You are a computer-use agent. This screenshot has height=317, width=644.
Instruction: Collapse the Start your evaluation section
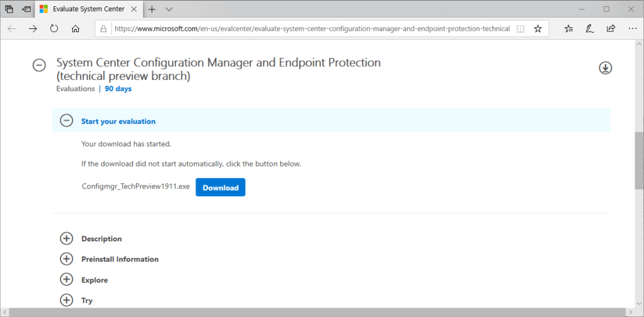click(x=66, y=121)
